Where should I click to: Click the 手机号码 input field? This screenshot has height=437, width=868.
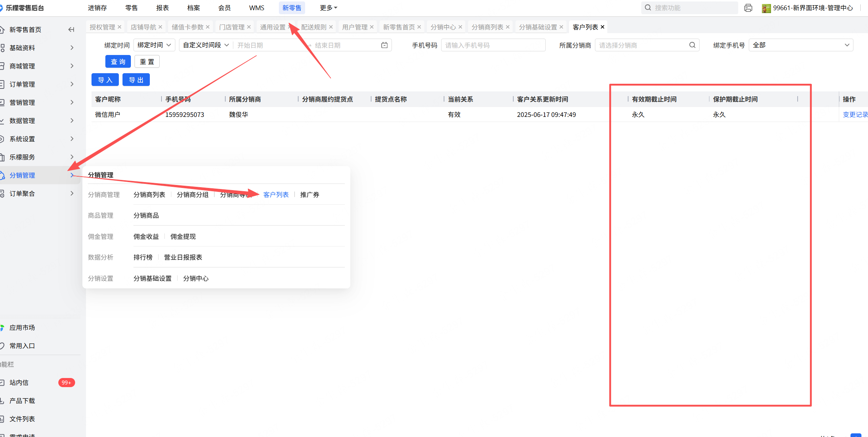[x=493, y=45]
